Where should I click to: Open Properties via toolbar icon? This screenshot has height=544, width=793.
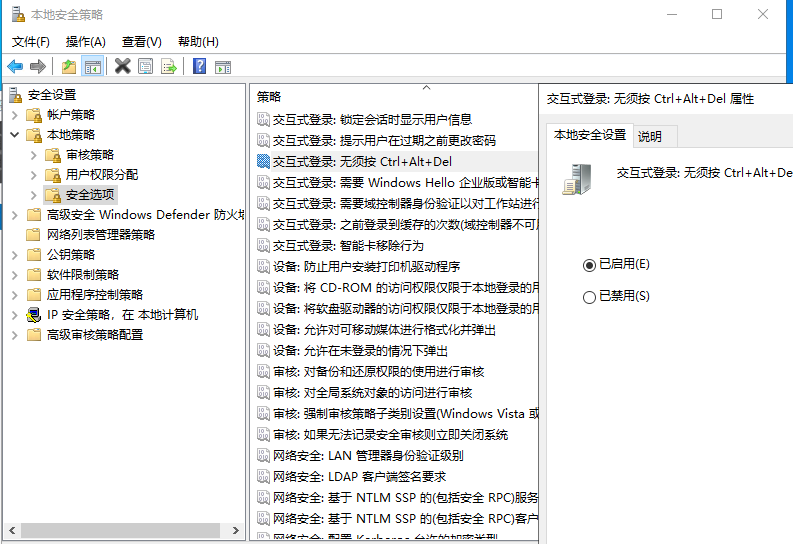[146, 67]
